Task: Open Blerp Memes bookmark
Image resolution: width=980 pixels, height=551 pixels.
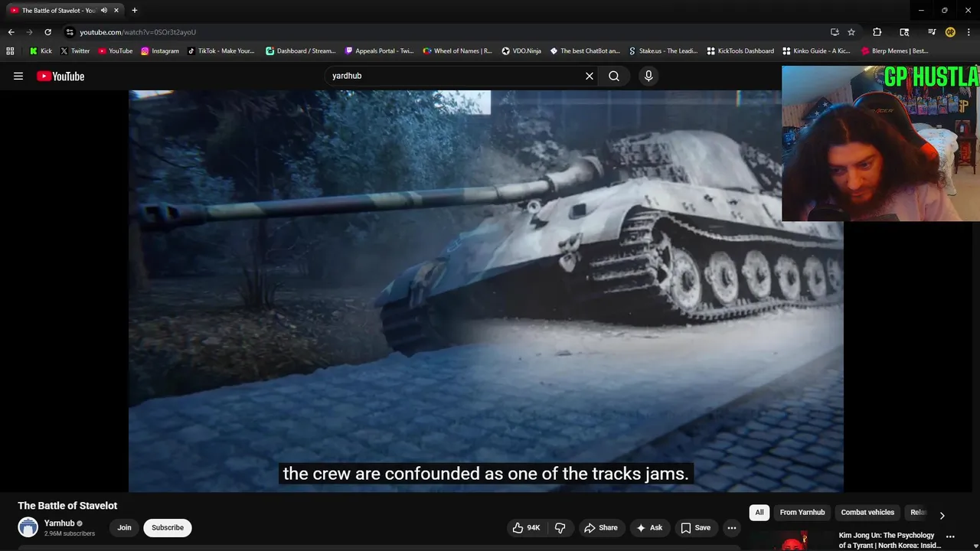Action: (x=895, y=51)
